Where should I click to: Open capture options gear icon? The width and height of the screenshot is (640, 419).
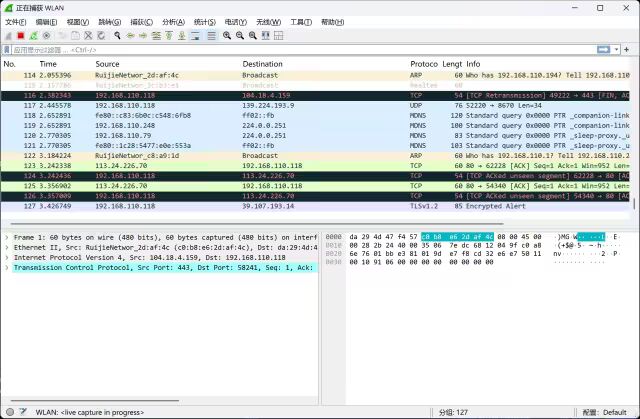pos(47,36)
